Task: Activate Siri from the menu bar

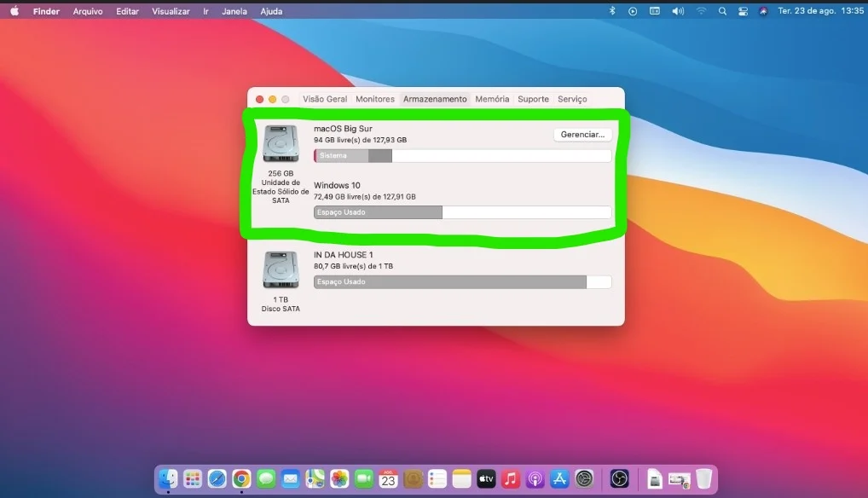Action: (x=763, y=11)
